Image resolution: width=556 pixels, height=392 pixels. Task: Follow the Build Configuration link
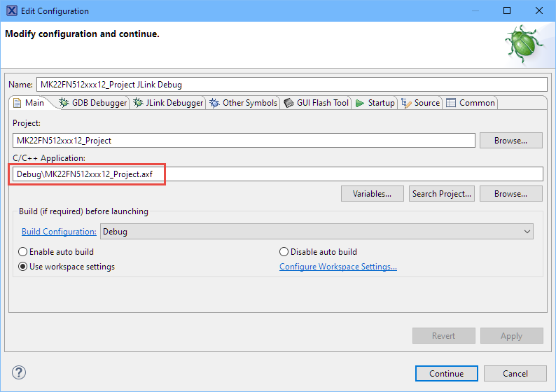59,232
